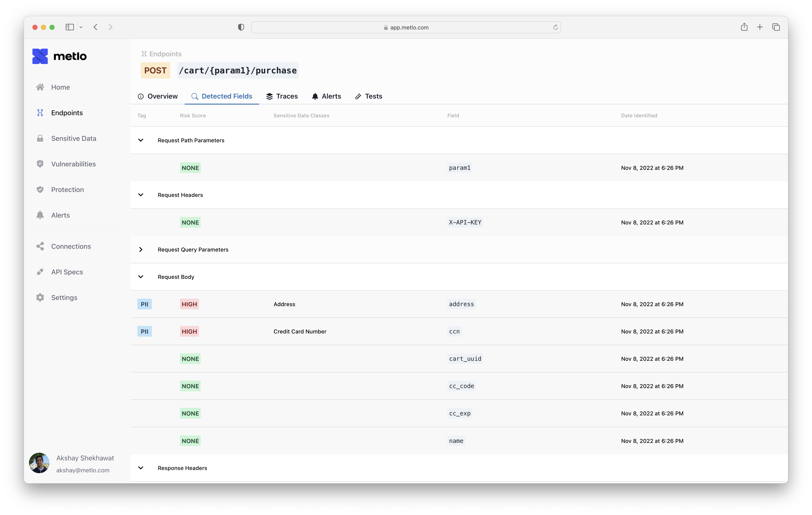The image size is (812, 515).
Task: Click Akshay Shekhawat profile avatar
Action: pos(39,463)
